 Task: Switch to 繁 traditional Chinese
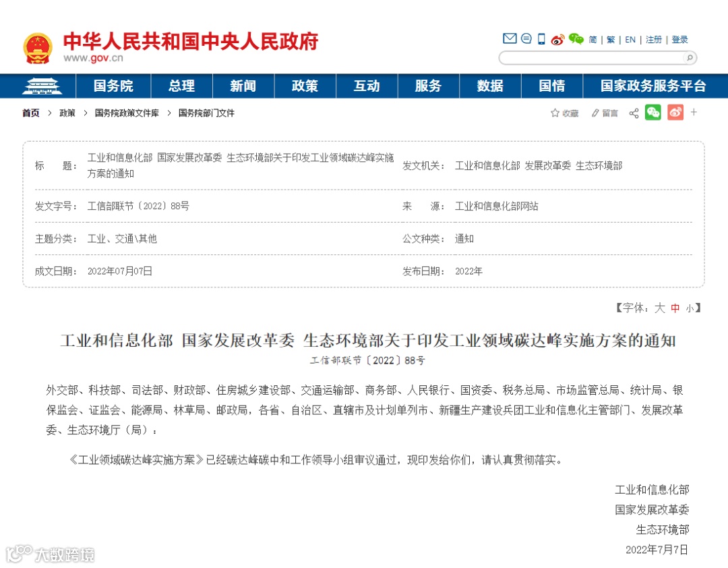611,40
